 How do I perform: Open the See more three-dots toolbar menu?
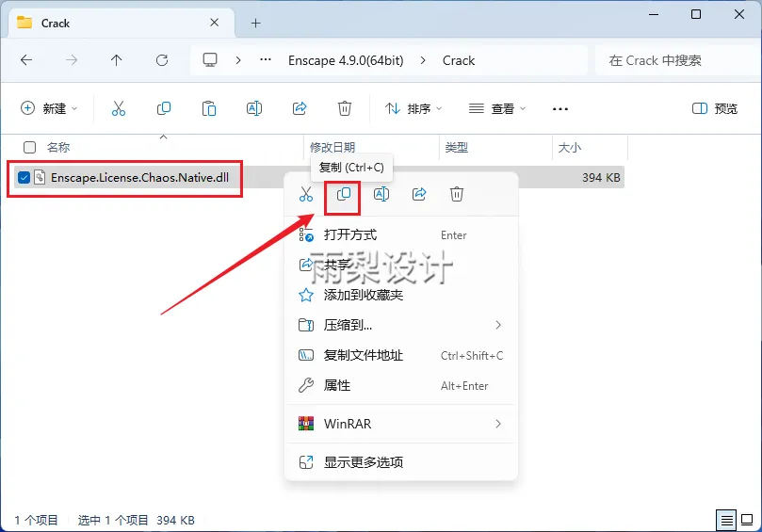560,109
